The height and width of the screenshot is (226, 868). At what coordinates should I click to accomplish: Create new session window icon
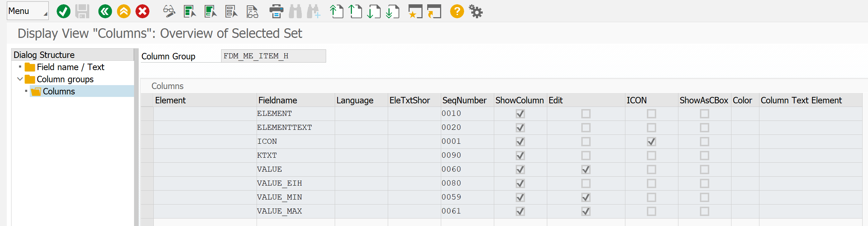(x=415, y=11)
